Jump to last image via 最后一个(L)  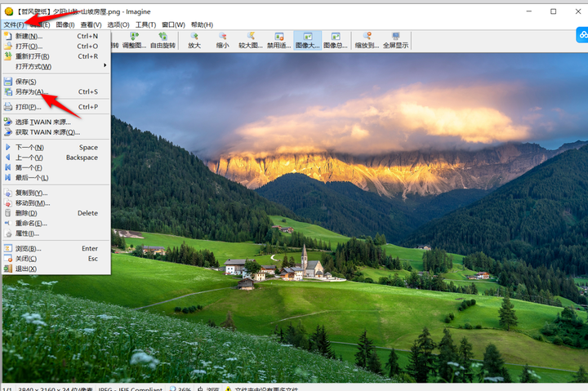56,178
